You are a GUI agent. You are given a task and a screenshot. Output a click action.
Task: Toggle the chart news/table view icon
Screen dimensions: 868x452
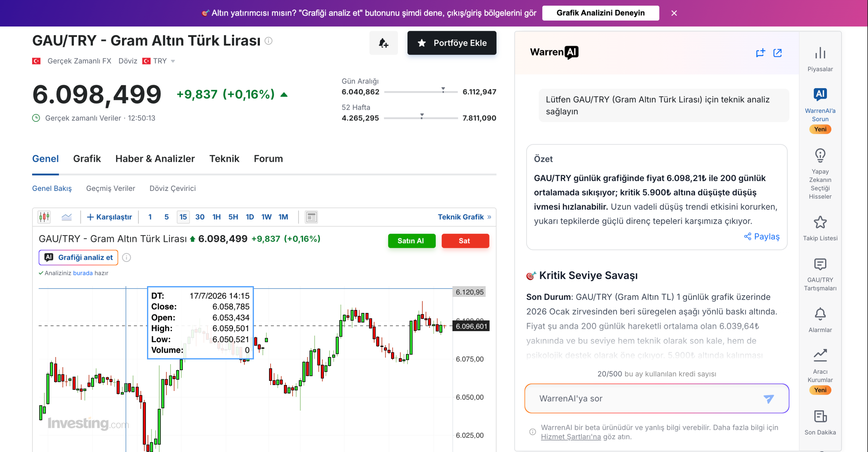311,217
